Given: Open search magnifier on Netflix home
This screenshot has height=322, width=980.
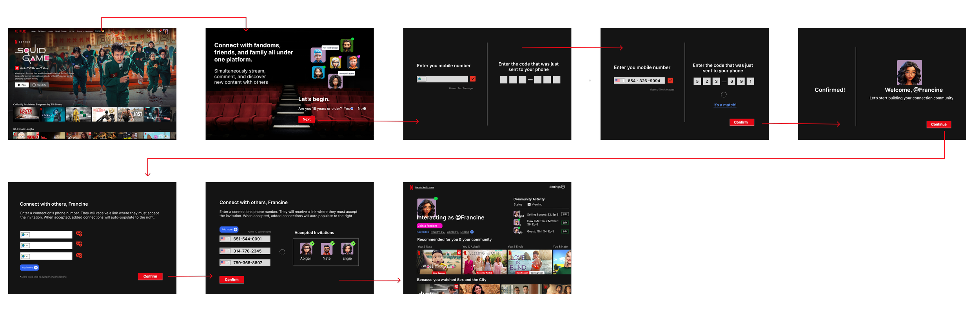Looking at the screenshot, I should pyautogui.click(x=149, y=31).
